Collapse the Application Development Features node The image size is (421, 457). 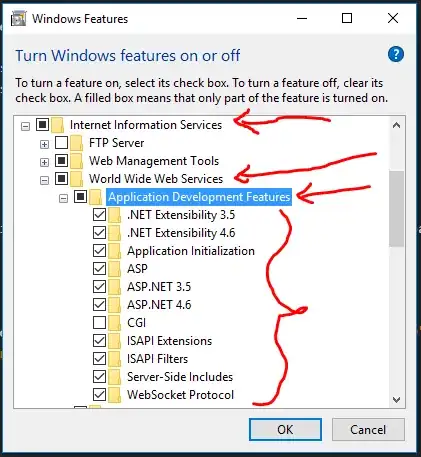click(x=63, y=199)
